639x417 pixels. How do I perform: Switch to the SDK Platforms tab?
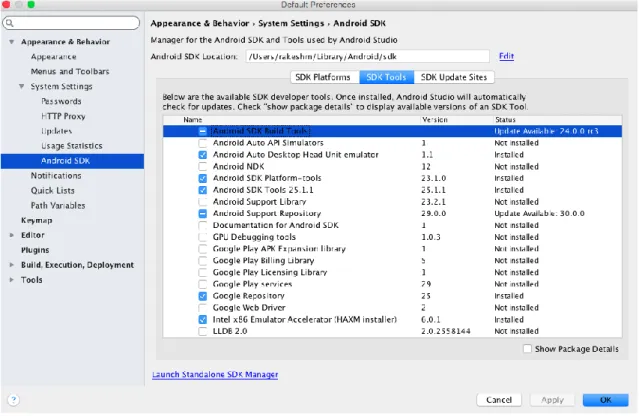pos(325,77)
